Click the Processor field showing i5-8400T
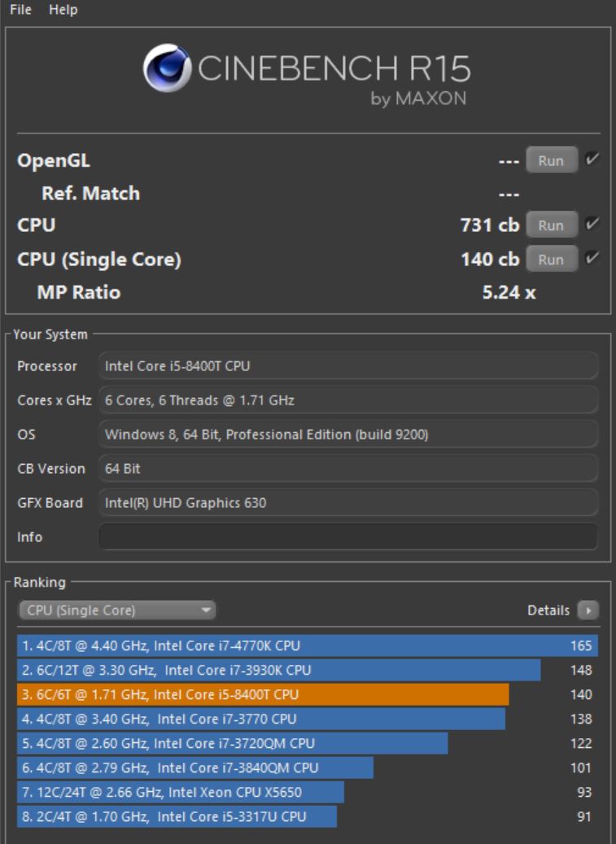 [x=347, y=366]
